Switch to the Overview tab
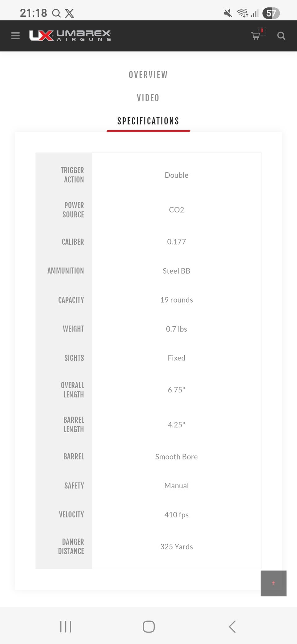 pos(148,75)
